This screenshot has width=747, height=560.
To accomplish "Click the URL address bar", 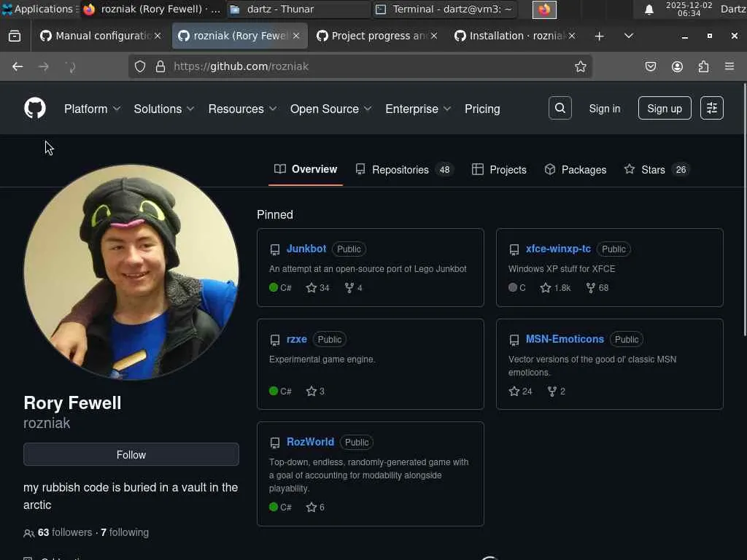I will click(360, 66).
